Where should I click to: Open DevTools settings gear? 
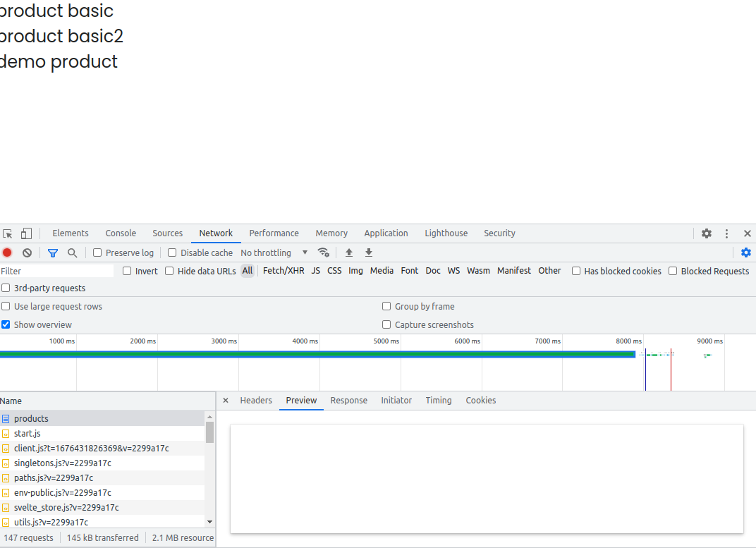(x=707, y=233)
